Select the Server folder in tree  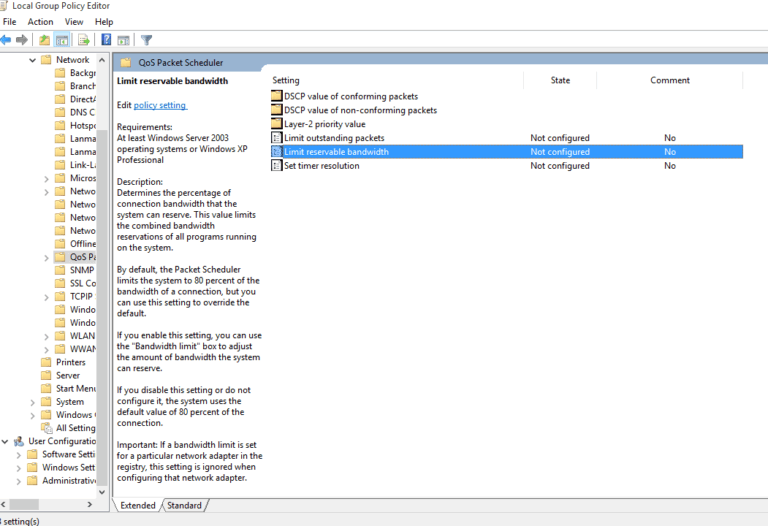pos(68,376)
